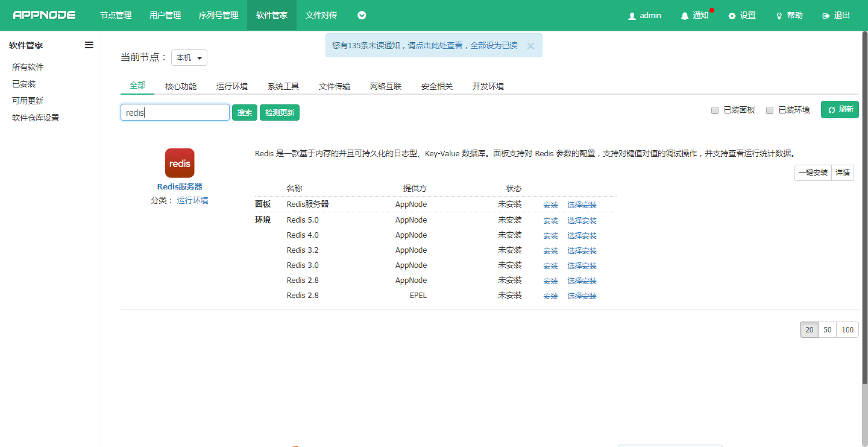This screenshot has width=868, height=447.
Task: Open the 本机 current node dropdown
Action: tap(189, 58)
